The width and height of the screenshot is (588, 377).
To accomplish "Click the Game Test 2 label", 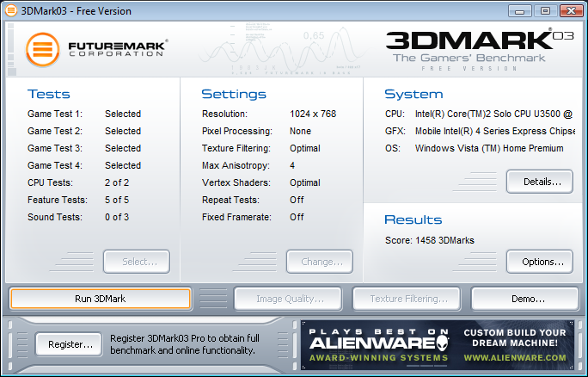I will click(55, 131).
